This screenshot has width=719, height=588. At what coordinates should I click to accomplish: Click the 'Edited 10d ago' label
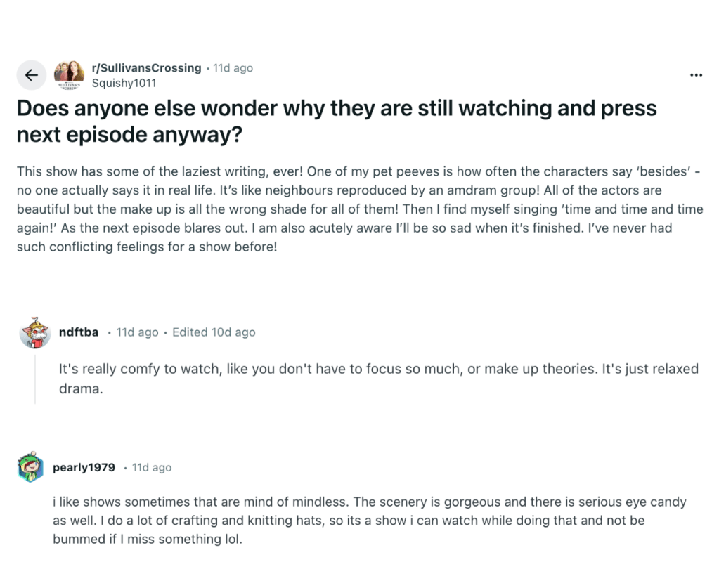tap(214, 332)
